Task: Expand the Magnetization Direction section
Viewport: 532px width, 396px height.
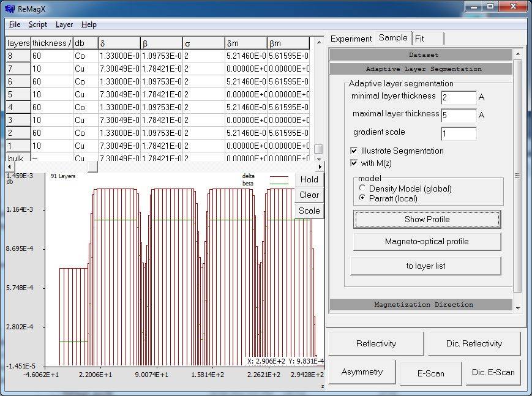Action: (424, 304)
